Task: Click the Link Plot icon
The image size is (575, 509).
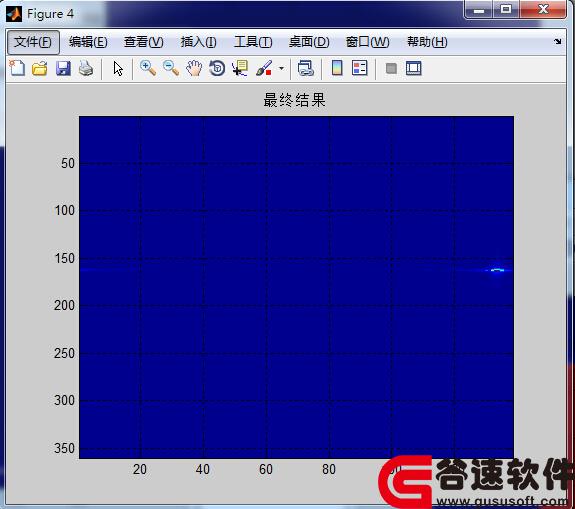Action: point(305,68)
